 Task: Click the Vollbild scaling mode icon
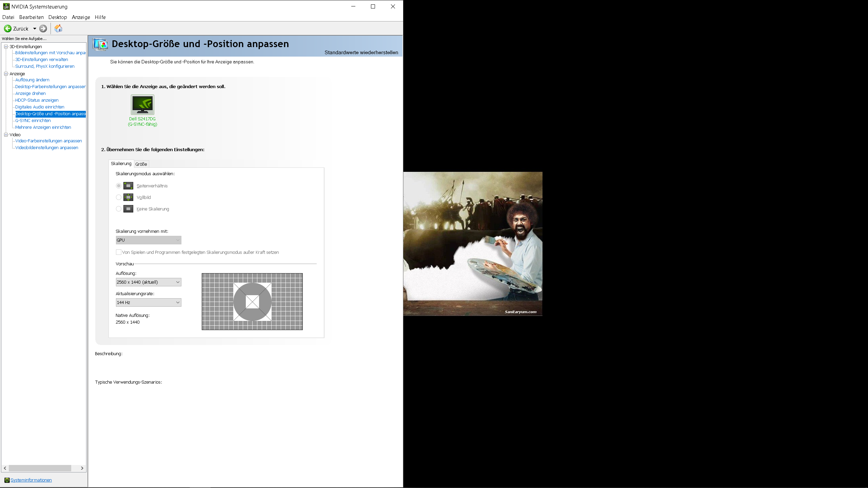[x=128, y=197]
